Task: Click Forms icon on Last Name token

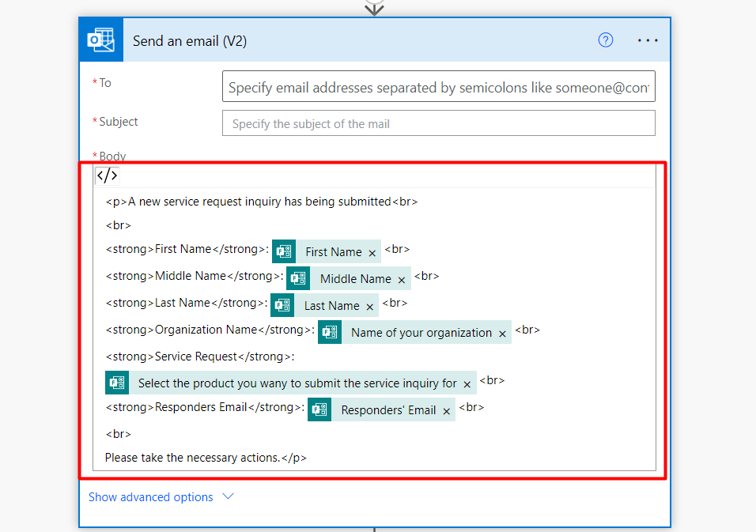Action: tap(282, 305)
